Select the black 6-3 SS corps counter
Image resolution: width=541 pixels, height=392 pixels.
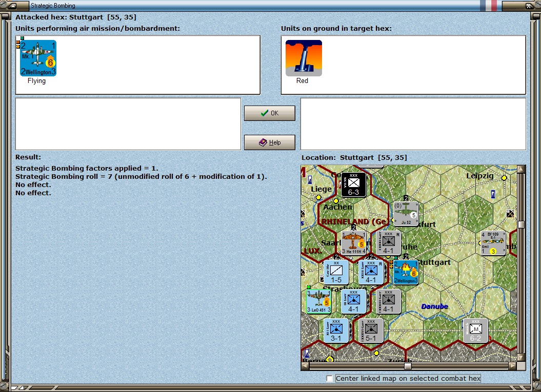pos(353,184)
